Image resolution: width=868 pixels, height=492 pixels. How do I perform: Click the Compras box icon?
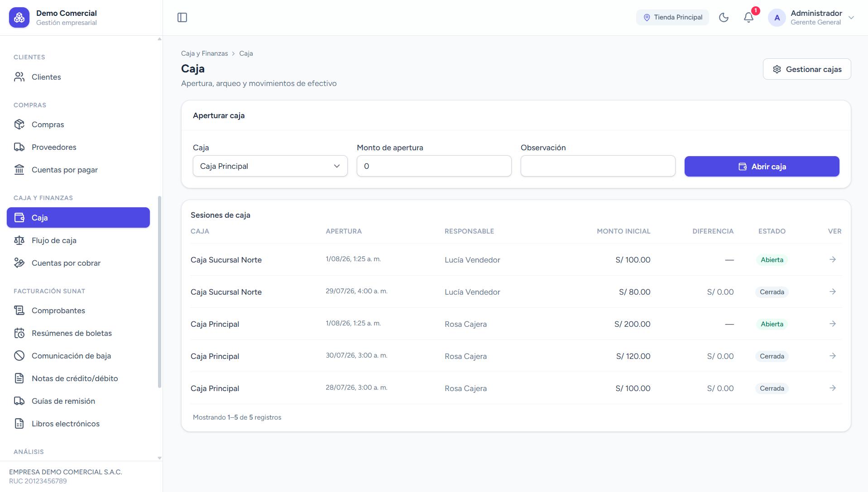[x=19, y=124]
